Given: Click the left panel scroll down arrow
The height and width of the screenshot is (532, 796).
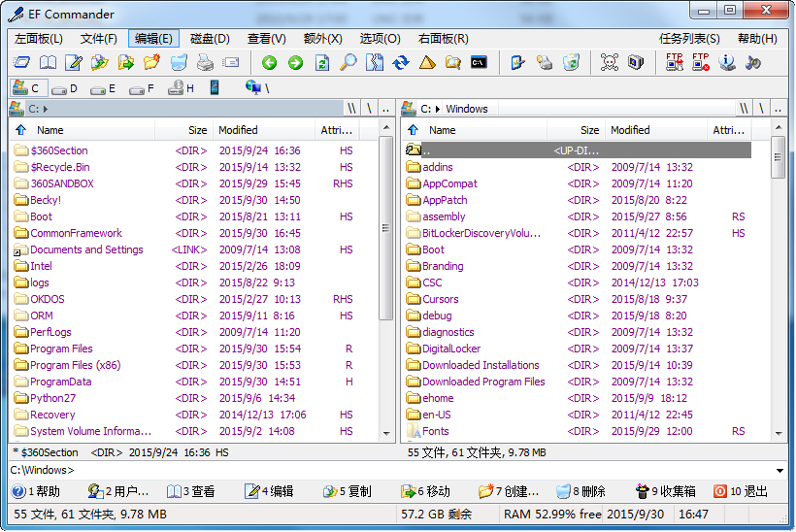Looking at the screenshot, I should click(x=386, y=434).
